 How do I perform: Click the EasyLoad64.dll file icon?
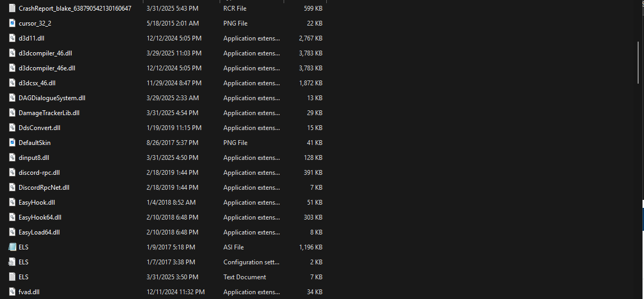coord(12,232)
